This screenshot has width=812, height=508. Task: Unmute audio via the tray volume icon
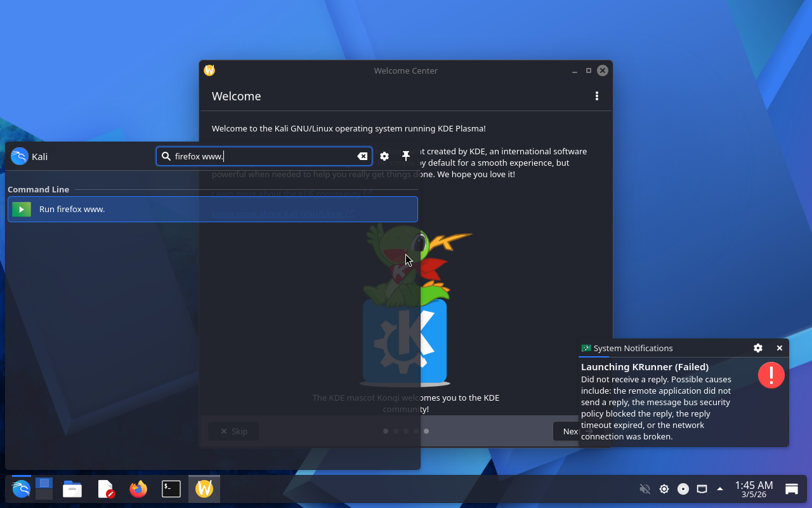[x=645, y=489]
